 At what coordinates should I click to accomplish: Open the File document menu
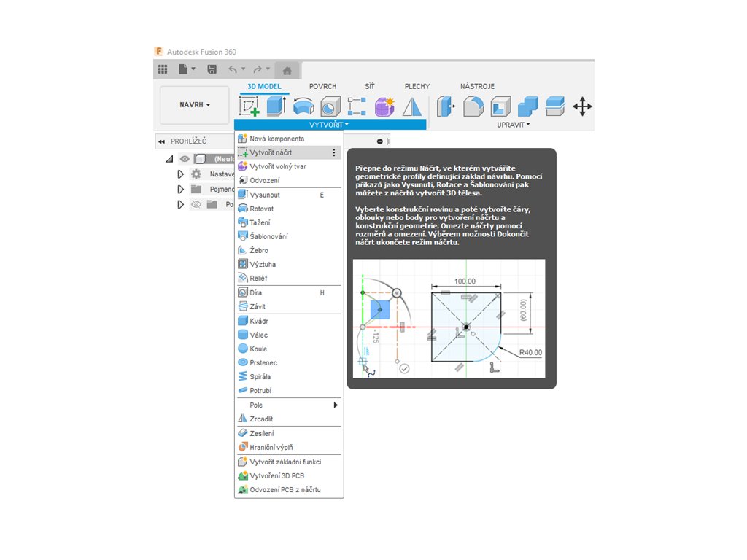[x=187, y=69]
